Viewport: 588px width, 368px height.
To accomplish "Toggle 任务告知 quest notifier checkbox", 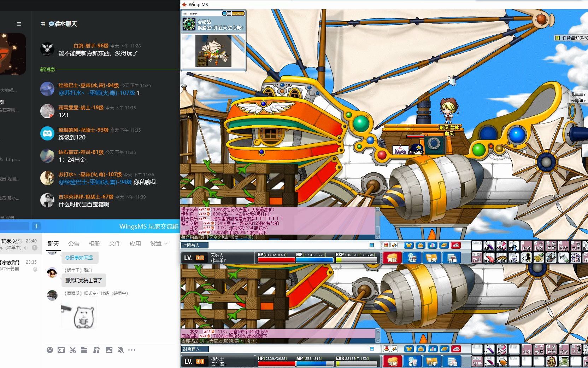I will 558,38.
